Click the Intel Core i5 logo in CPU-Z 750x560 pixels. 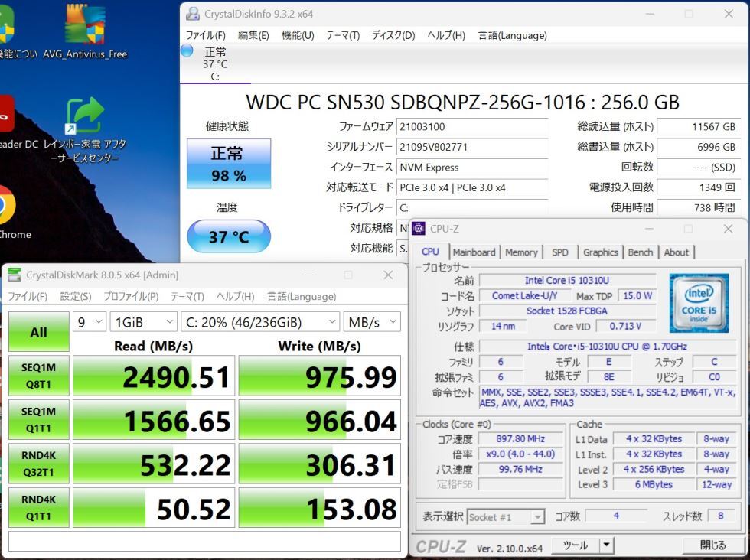point(699,303)
